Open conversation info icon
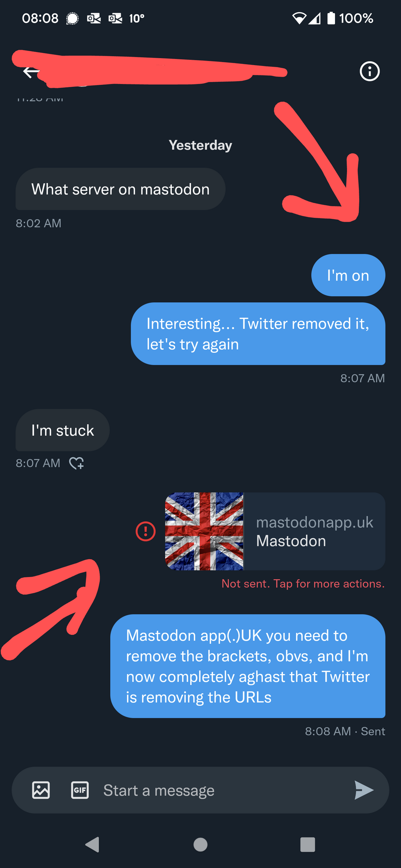401x868 pixels. point(369,72)
